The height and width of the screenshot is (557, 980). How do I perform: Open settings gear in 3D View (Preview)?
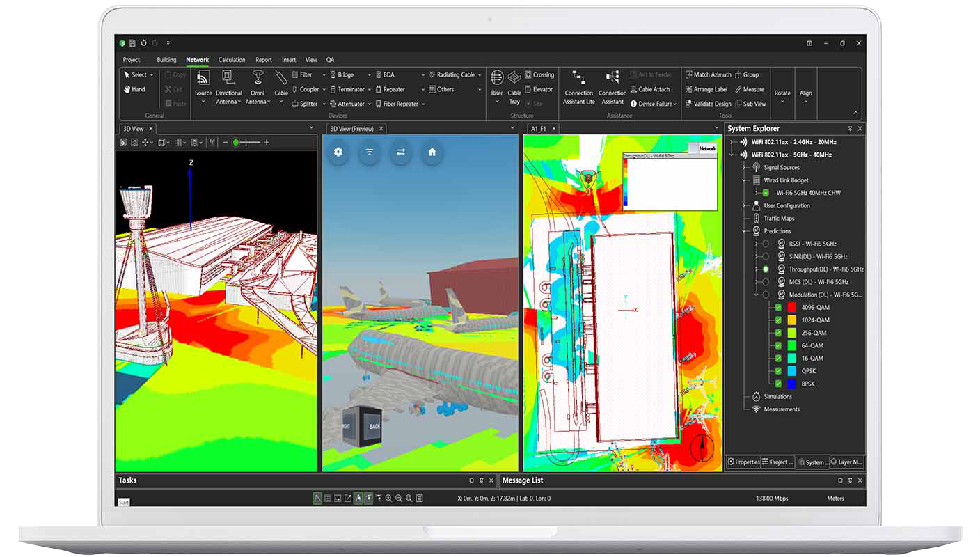click(x=338, y=152)
